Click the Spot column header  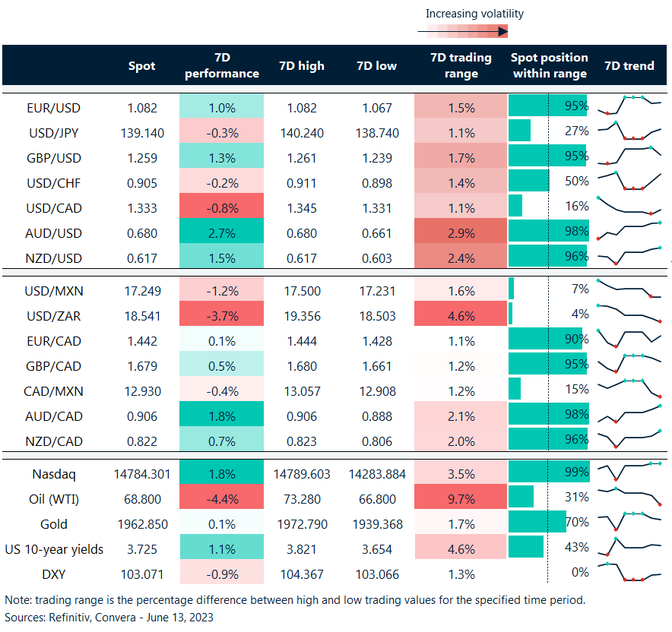[x=142, y=66]
